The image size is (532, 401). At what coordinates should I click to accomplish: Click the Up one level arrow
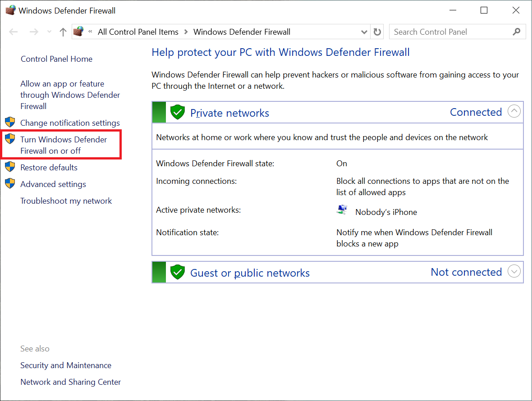(63, 32)
